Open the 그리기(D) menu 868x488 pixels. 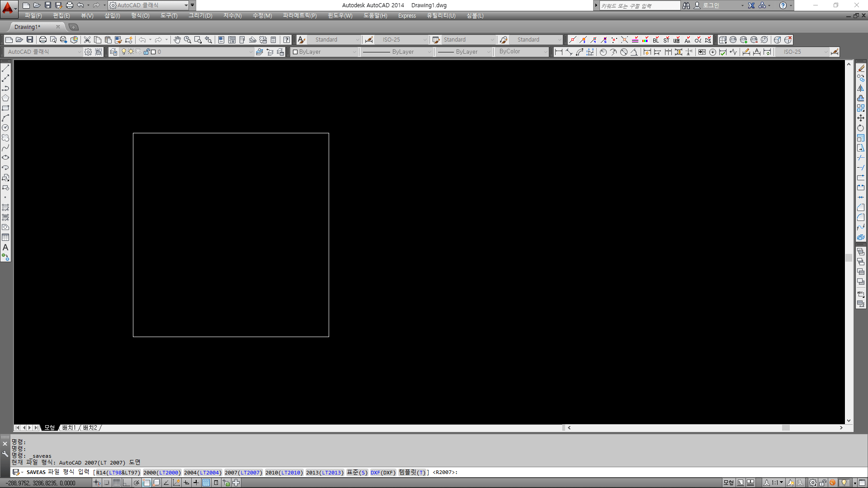point(200,15)
